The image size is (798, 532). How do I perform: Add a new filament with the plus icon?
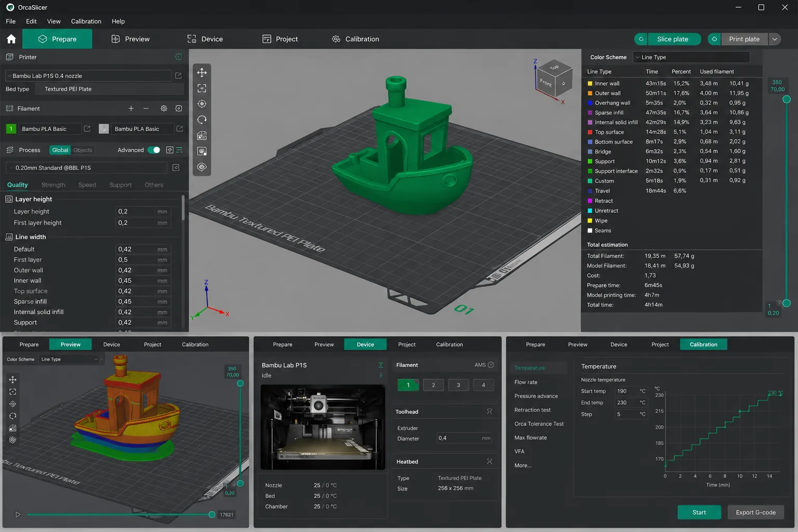[131, 109]
